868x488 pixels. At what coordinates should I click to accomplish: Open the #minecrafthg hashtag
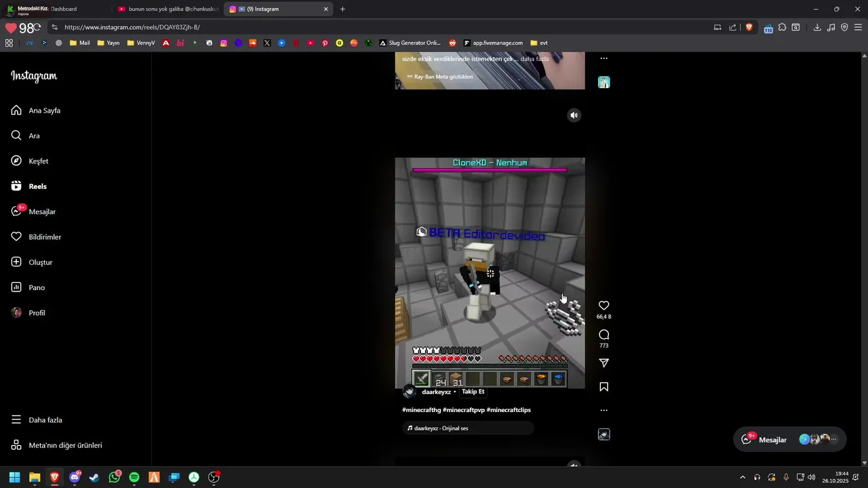point(421,410)
